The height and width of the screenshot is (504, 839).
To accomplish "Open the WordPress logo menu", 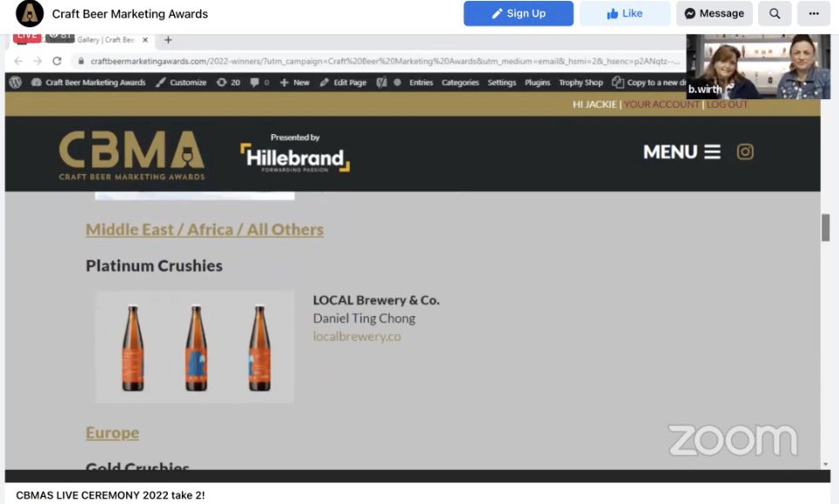I will (16, 83).
